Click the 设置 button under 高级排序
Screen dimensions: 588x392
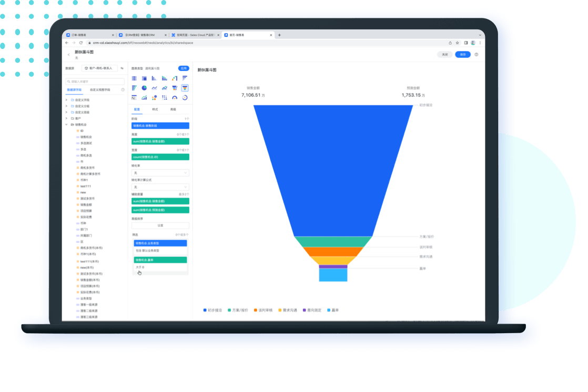[x=160, y=225]
